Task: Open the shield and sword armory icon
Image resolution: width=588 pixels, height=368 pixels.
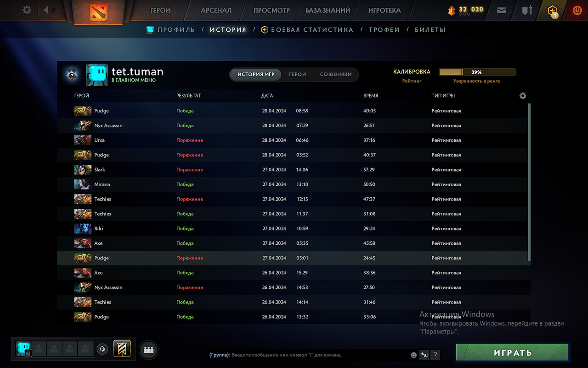Action: point(527,10)
